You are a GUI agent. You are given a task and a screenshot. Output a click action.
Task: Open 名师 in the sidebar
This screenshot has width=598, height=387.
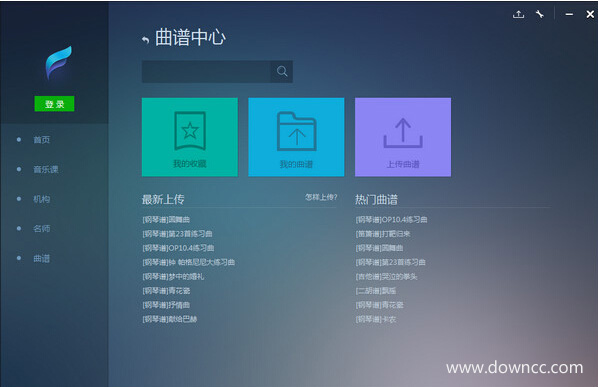42,229
